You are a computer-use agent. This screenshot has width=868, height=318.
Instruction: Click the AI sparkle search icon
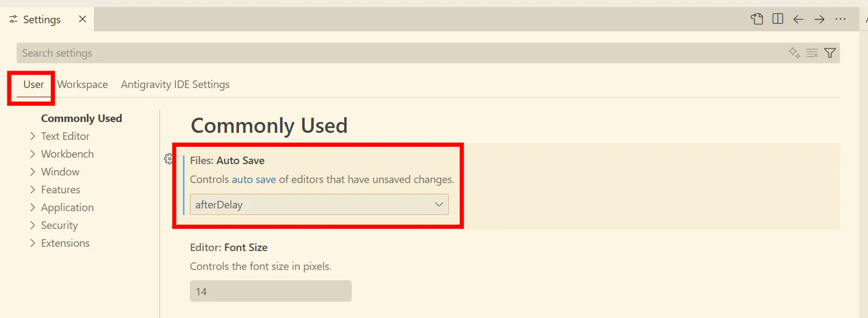pos(794,53)
